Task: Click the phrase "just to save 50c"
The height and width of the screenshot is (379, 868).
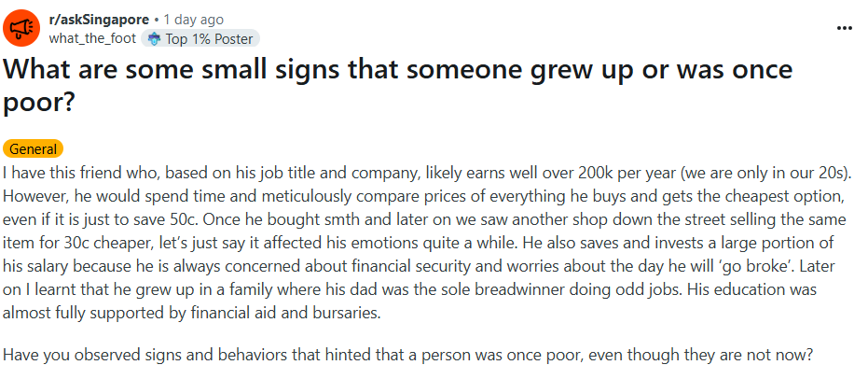Action: pos(145,219)
